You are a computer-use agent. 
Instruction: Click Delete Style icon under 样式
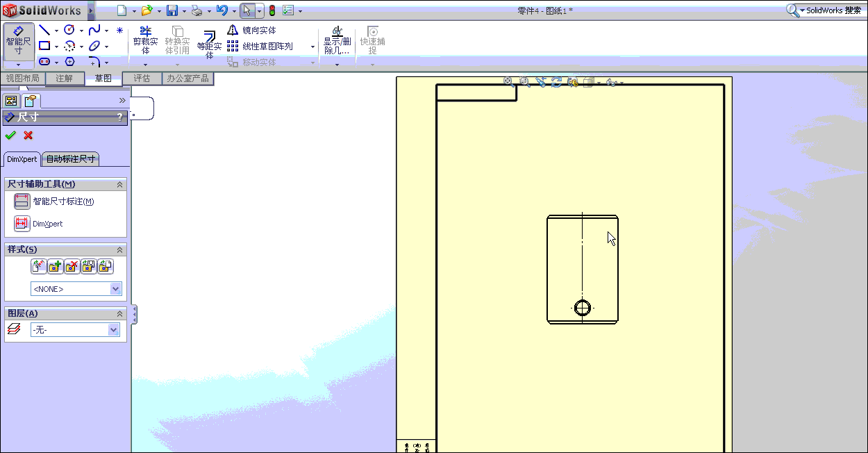point(72,266)
